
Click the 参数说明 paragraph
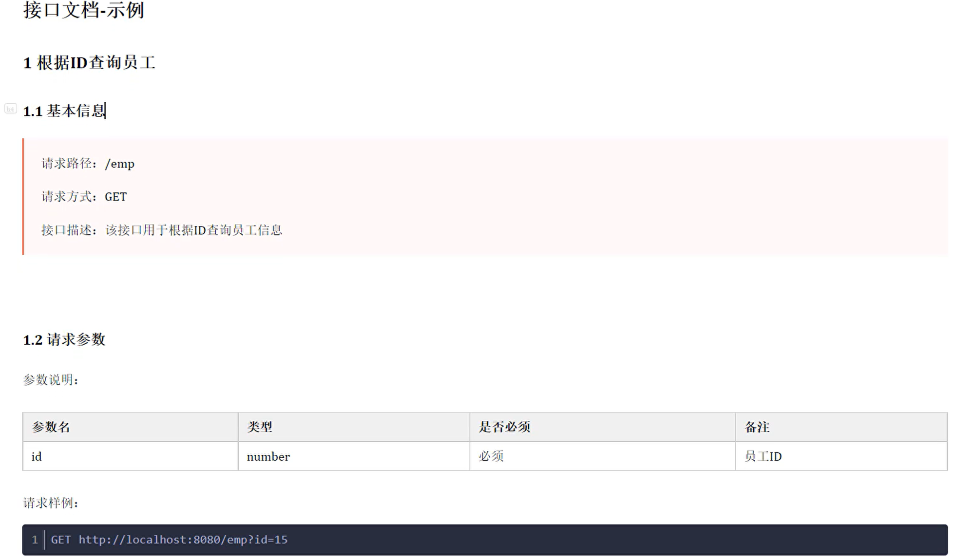[51, 380]
